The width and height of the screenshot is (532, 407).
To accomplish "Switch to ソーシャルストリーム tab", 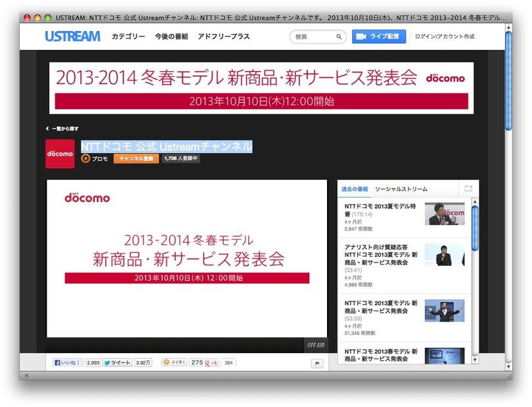I will pyautogui.click(x=401, y=189).
